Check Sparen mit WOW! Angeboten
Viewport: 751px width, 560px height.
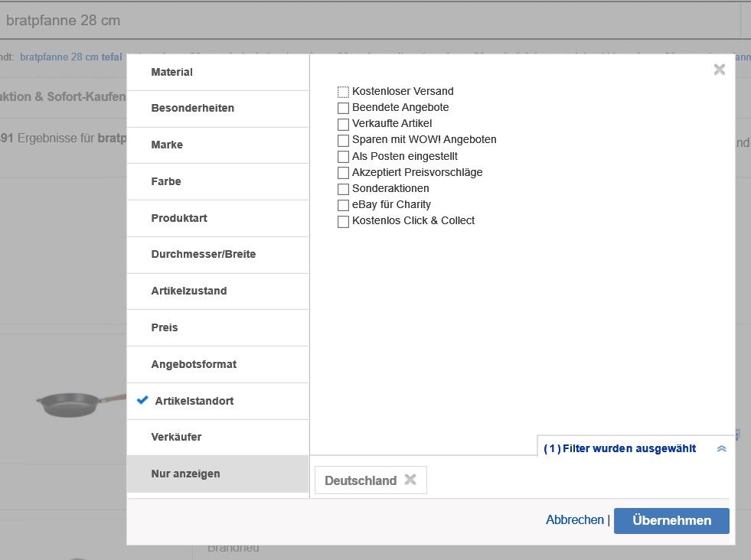point(342,140)
